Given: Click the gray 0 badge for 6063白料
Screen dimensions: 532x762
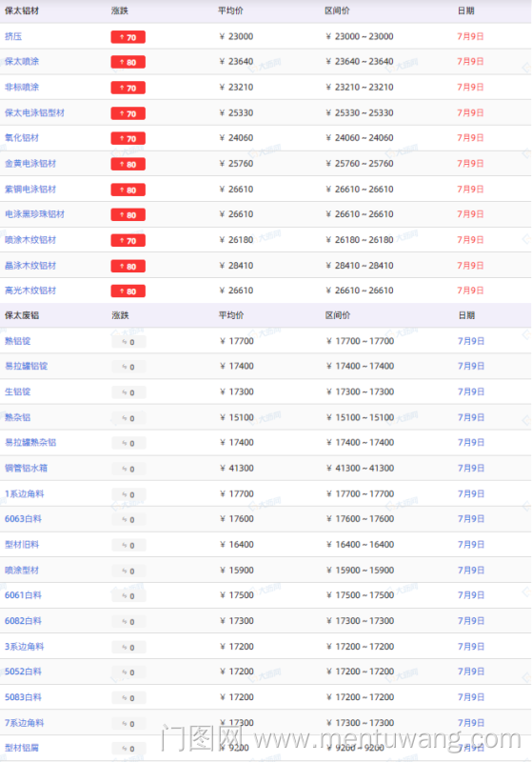Looking at the screenshot, I should pos(128,519).
